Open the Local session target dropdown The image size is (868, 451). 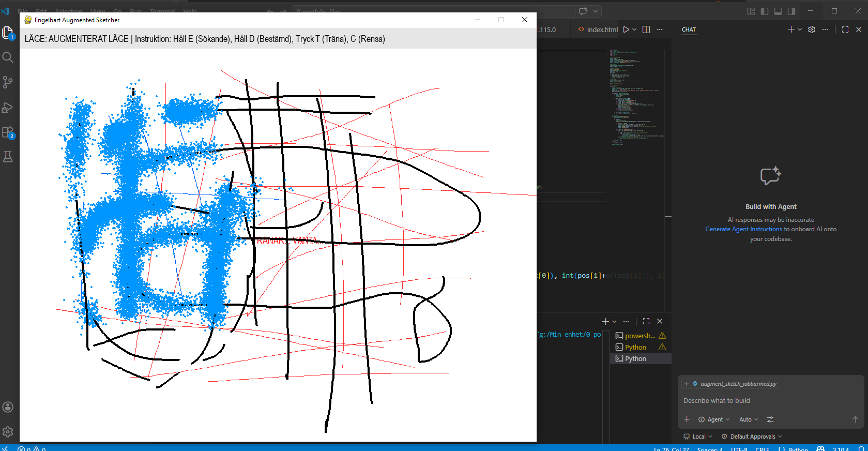point(698,437)
